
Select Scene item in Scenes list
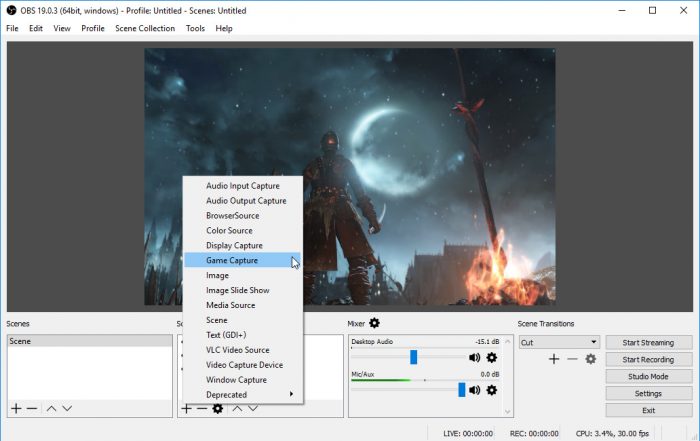tap(90, 341)
